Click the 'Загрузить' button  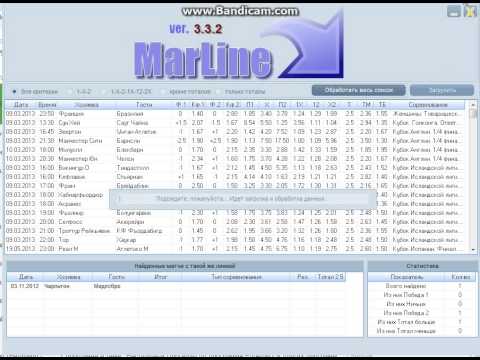point(442,90)
